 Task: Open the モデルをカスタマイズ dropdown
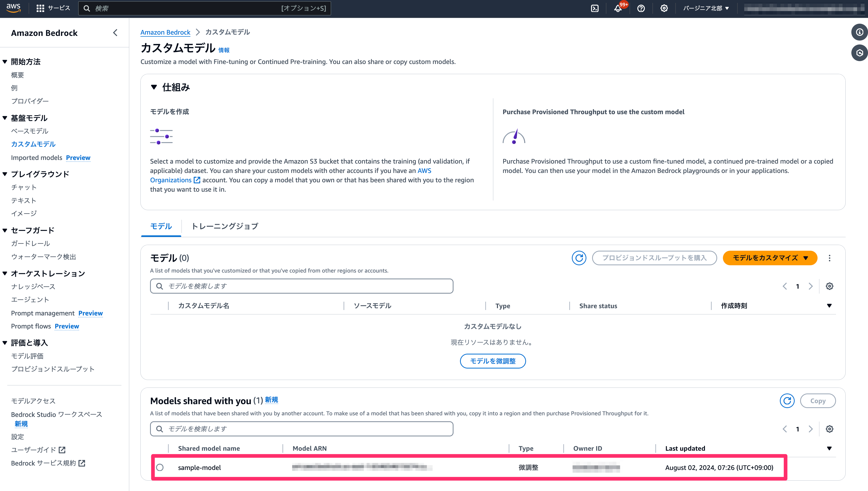(x=769, y=258)
